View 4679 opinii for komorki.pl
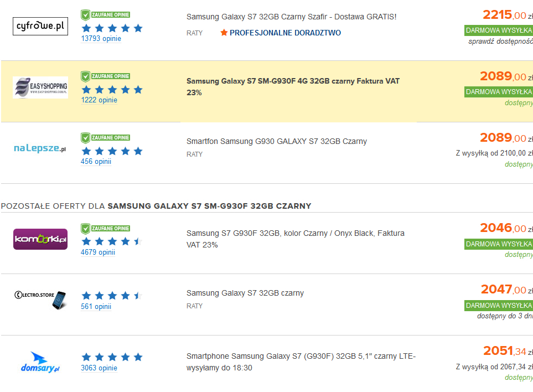Screen dimensions: 533x392 (98, 252)
